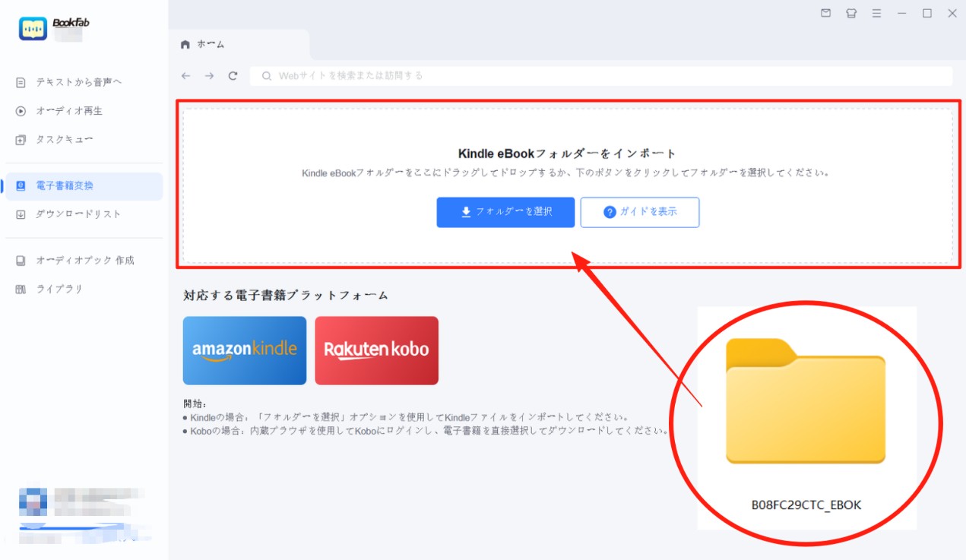Click the shirt skin icon in title bar

[x=851, y=14]
